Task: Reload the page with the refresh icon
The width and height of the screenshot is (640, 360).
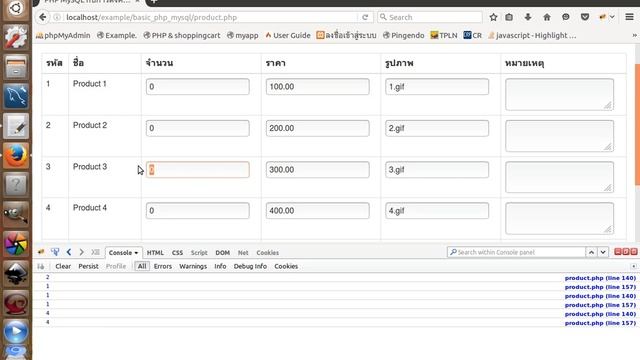Action: (x=365, y=17)
